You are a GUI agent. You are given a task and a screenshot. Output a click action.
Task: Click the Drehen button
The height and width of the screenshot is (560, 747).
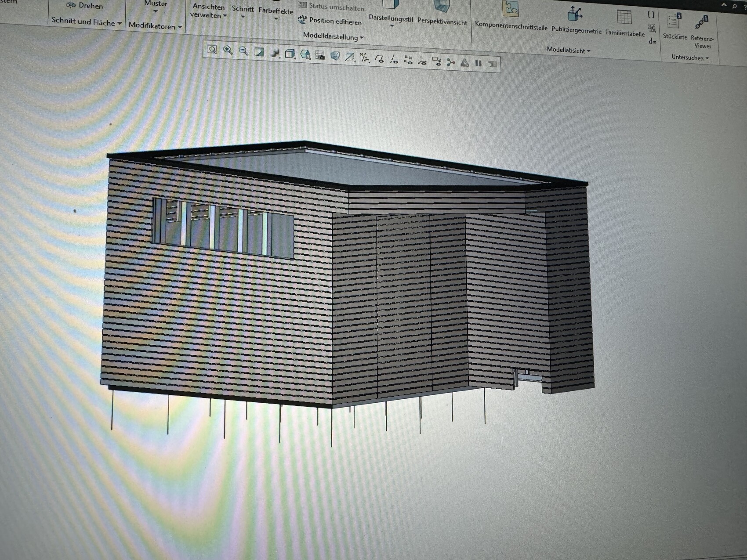point(84,6)
